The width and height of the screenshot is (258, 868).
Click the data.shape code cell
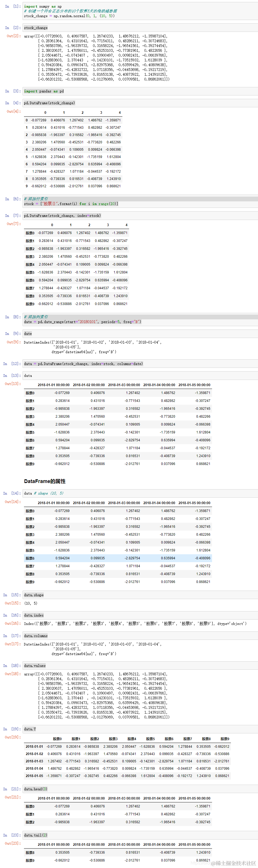click(140, 595)
